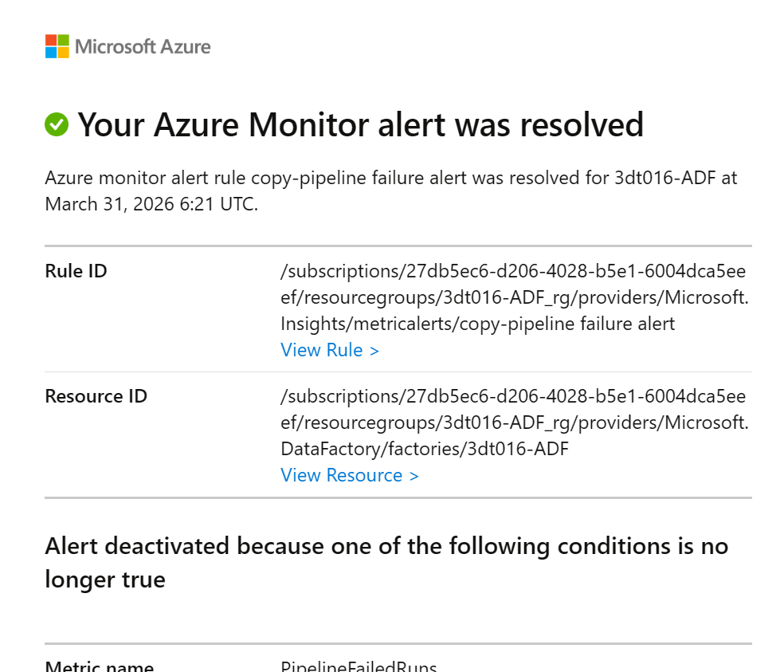Image resolution: width=784 pixels, height=672 pixels.
Task: Click the 'metricalerts/copy-pipeline failure alert' path line
Action: [477, 324]
